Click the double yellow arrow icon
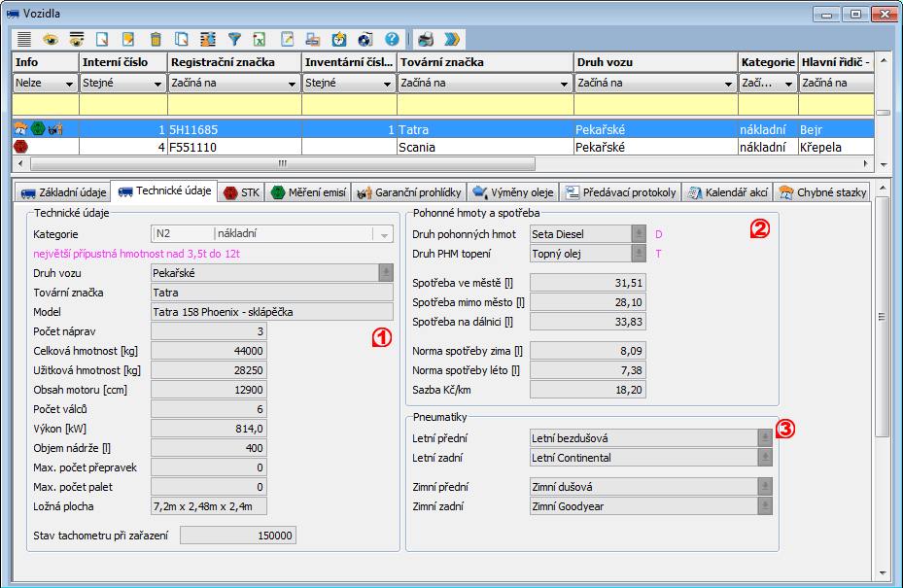This screenshot has width=903, height=588. pos(452,40)
